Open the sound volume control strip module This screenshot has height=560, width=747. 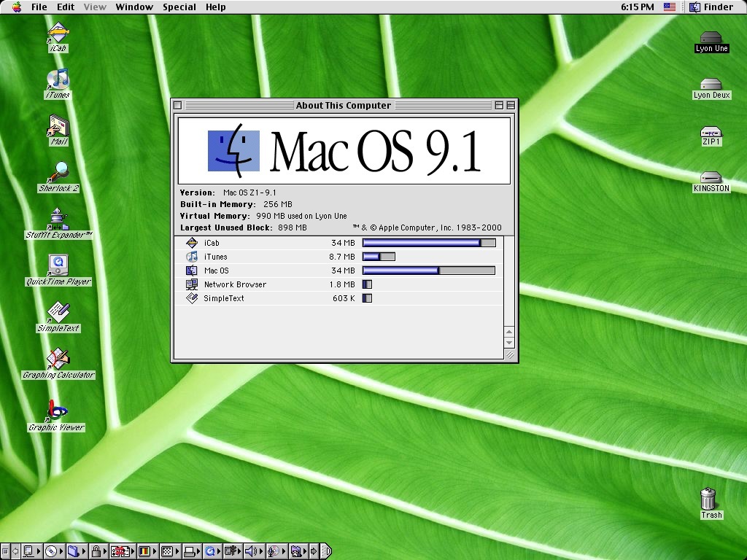[x=251, y=551]
